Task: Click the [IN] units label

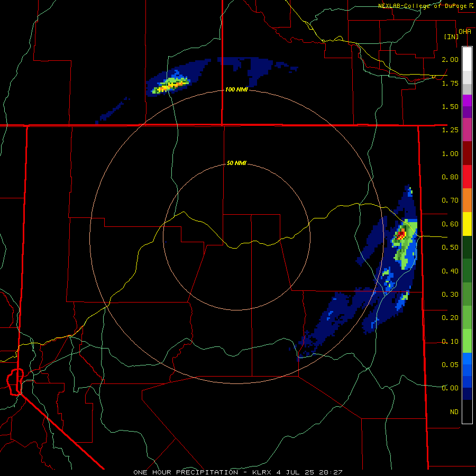Action: click(x=452, y=36)
